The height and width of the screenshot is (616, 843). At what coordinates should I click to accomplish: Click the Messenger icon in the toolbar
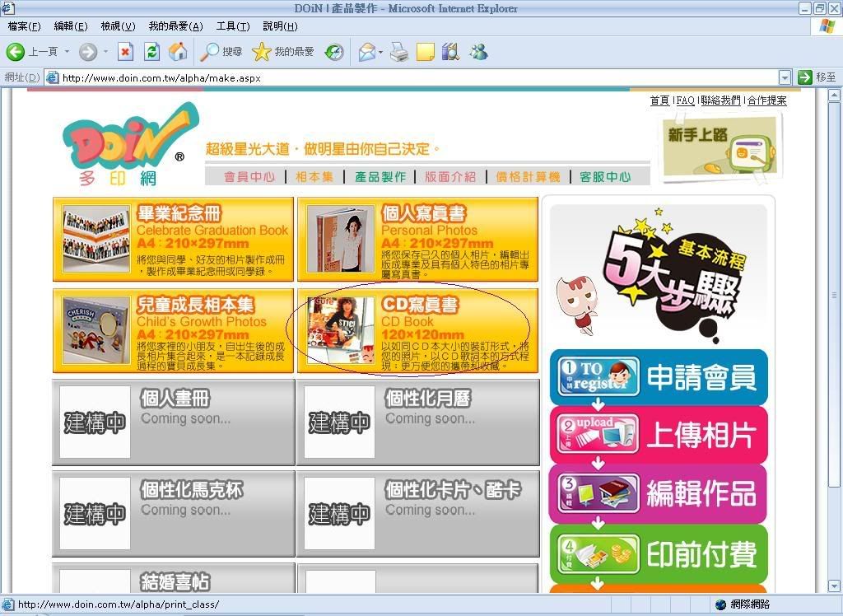pyautogui.click(x=478, y=52)
